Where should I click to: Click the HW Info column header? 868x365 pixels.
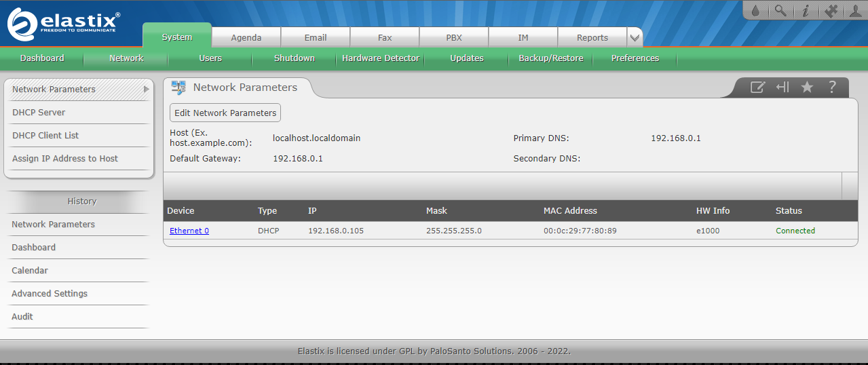click(x=713, y=211)
